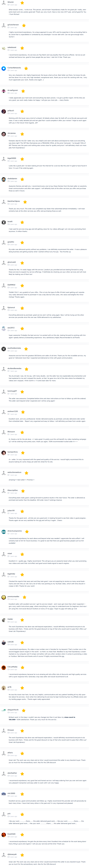Click the star beside seductionseduce
Image resolution: width=89 pixels, height=868 pixels.
[x=26, y=473]
